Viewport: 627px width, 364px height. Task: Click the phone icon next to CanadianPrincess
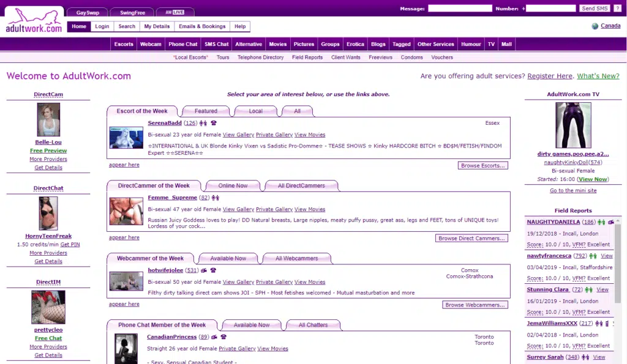click(x=223, y=337)
